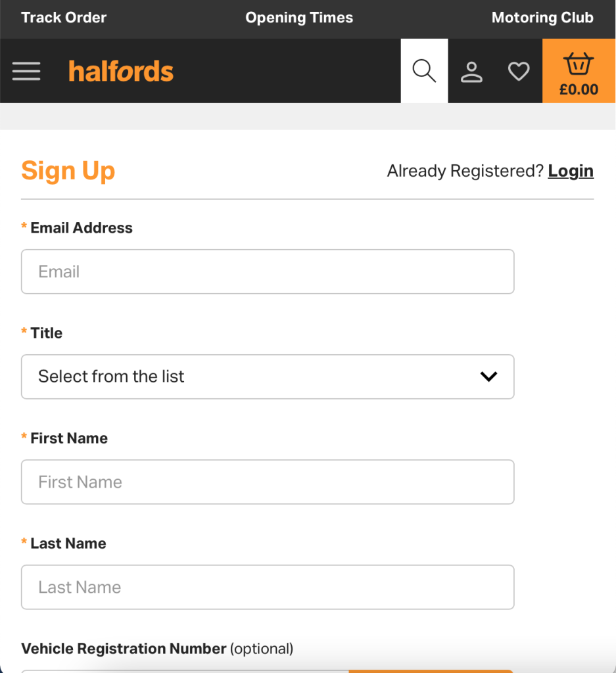The width and height of the screenshot is (616, 673).
Task: Focus the Email address input field
Action: [x=268, y=271]
